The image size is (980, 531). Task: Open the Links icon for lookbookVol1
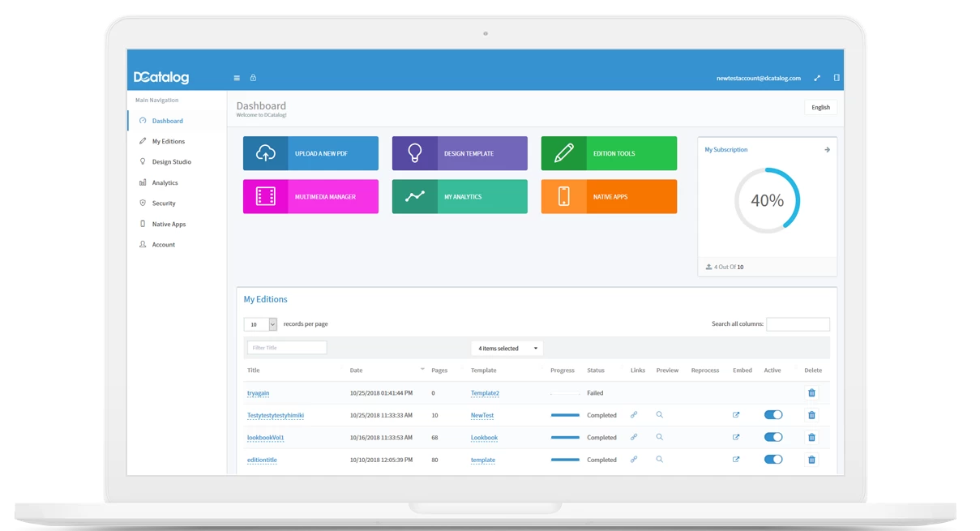tap(635, 437)
